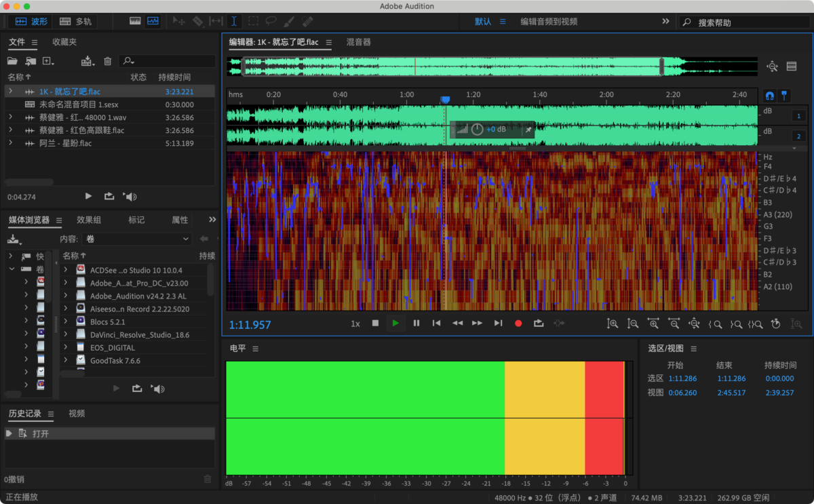Click Zoom In (Time) icon
Viewport: 814px width, 504px height.
click(653, 324)
